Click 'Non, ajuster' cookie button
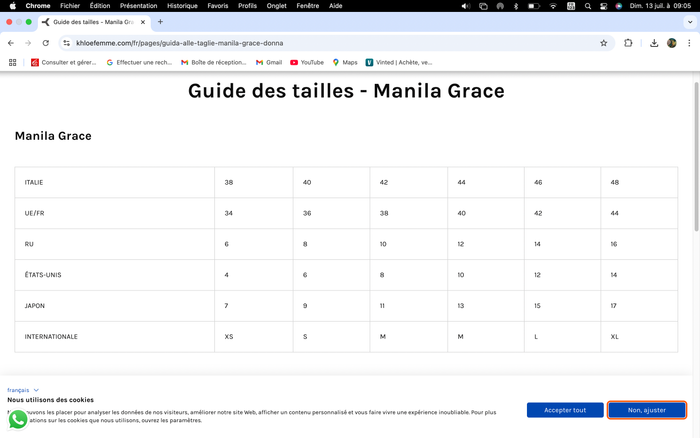700x438 pixels. click(646, 410)
